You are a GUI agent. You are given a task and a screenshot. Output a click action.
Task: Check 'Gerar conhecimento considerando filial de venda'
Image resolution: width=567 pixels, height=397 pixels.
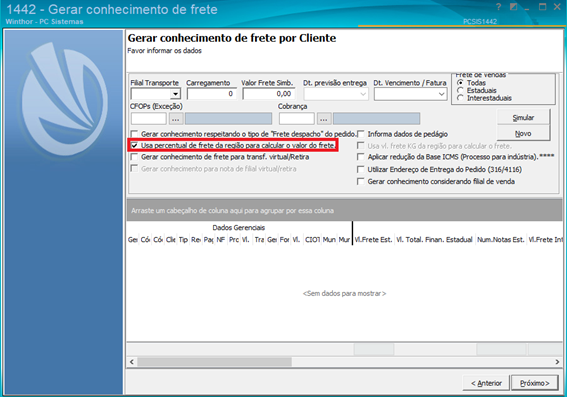point(361,182)
